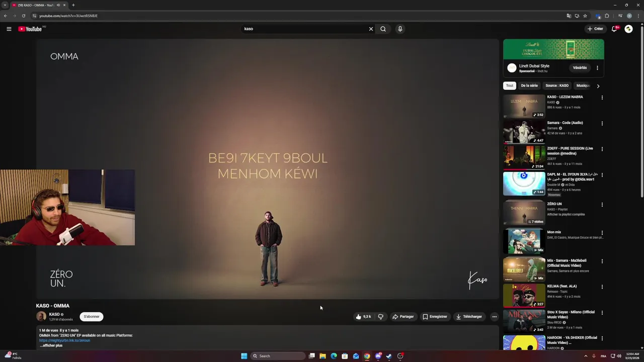
Task: Open the Mon mix thumbnail
Action: 524,241
